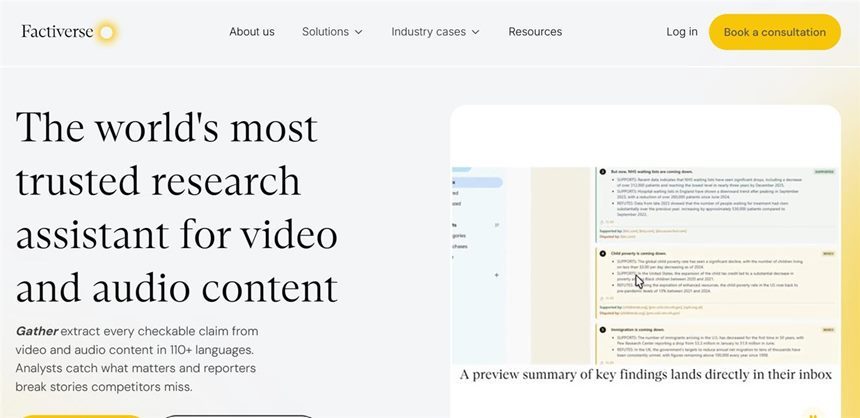Image resolution: width=860 pixels, height=418 pixels.
Task: Expand the Solutions dropdown menu
Action: click(x=332, y=32)
